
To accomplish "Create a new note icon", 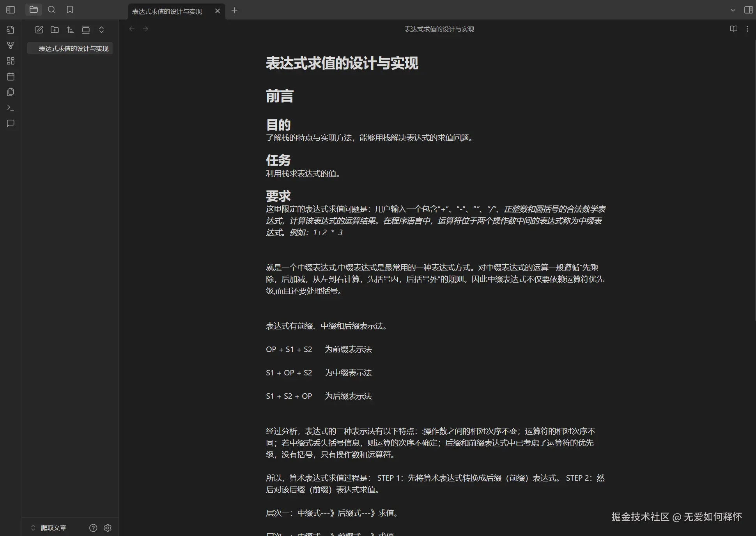I will pyautogui.click(x=39, y=30).
